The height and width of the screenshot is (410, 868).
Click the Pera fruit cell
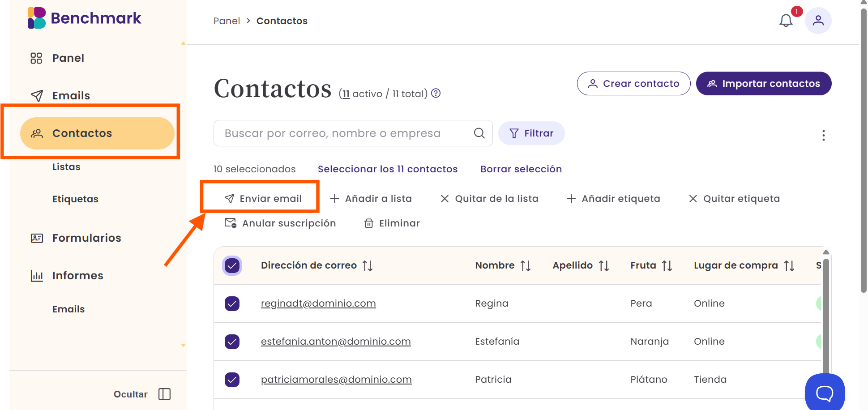pyautogui.click(x=641, y=303)
